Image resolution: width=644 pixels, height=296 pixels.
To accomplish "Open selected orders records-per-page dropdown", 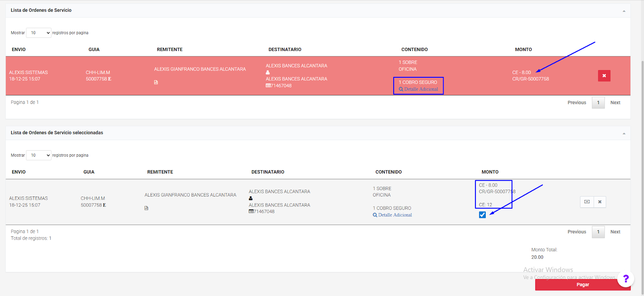I will [x=39, y=155].
